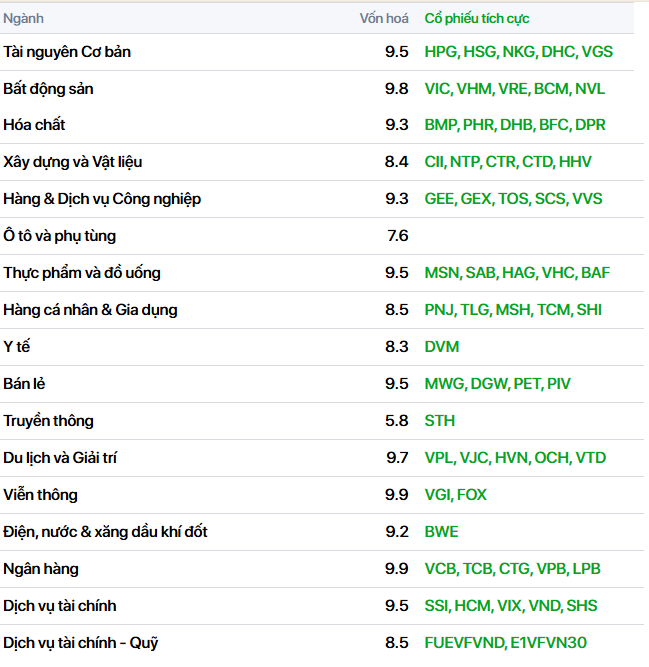Open the FOX ticker in Viễn thông
Image resolution: width=649 pixels, height=667 pixels.
click(x=473, y=495)
